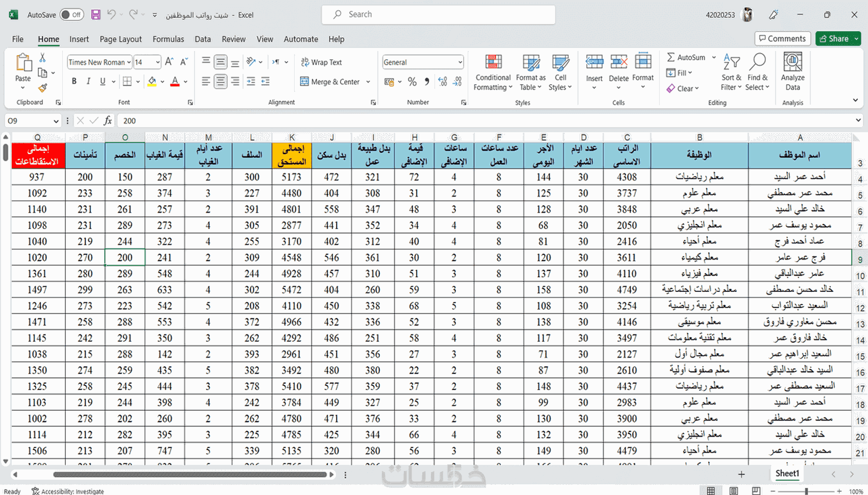868x495 pixels.
Task: Click the zoom slider in status bar
Action: click(x=806, y=491)
